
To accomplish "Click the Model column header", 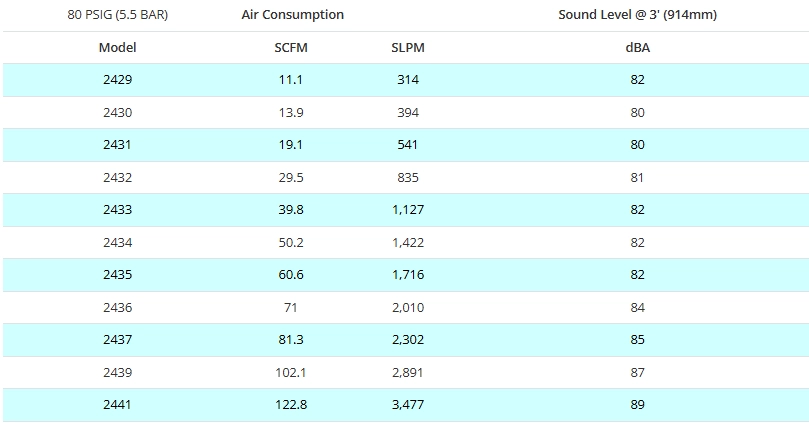I will [117, 47].
